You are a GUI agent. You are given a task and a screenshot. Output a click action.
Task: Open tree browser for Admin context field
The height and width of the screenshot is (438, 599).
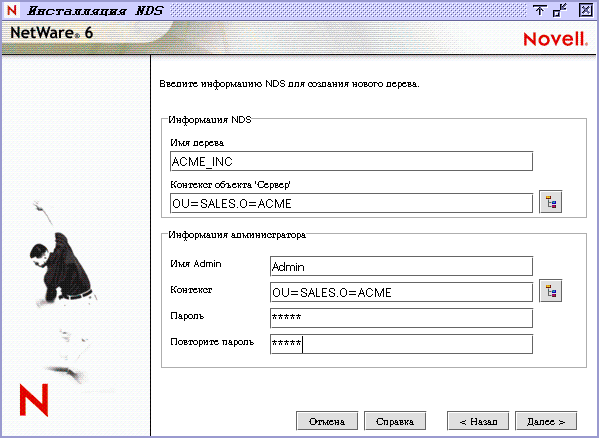(550, 291)
